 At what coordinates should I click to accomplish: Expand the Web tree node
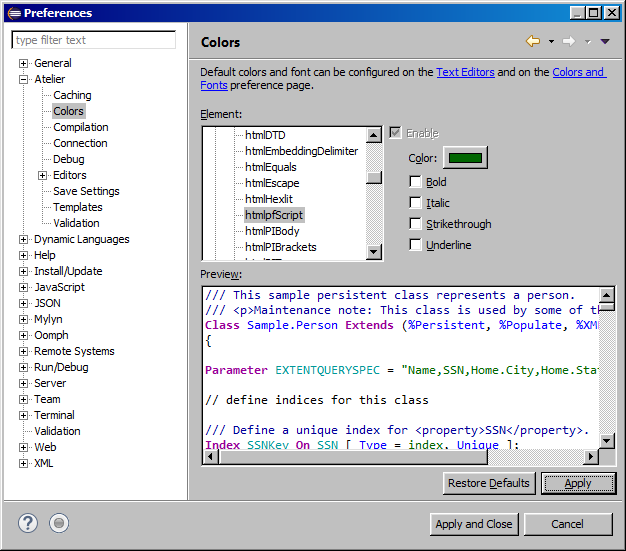pyautogui.click(x=24, y=447)
